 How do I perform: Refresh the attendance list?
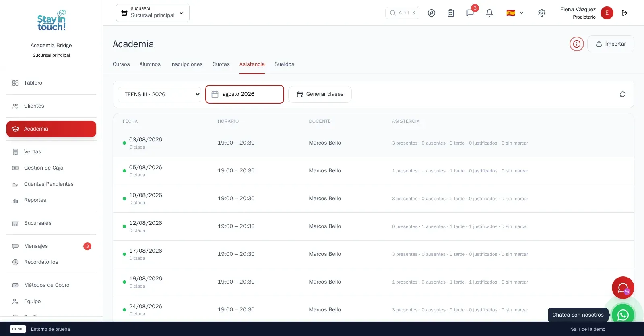(x=623, y=94)
